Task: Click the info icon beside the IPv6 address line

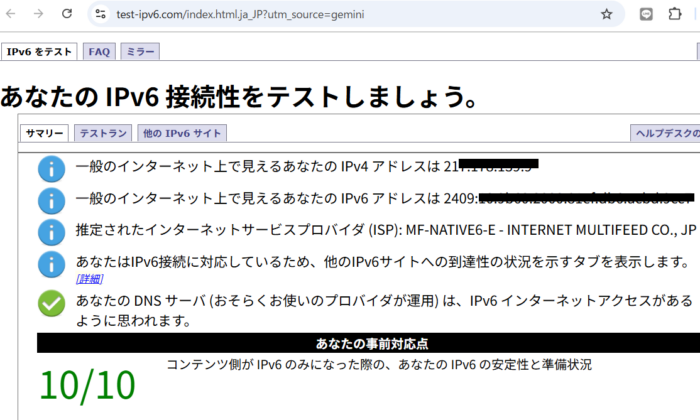Action: [51, 201]
